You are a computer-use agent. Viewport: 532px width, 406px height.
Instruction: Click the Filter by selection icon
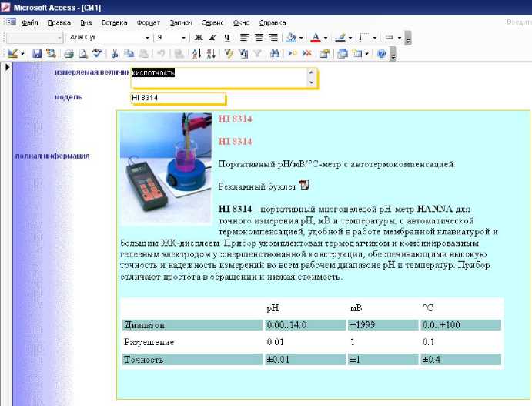point(229,54)
